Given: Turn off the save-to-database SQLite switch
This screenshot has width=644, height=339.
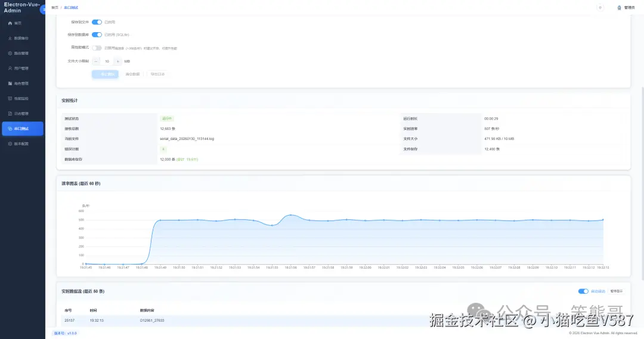Looking at the screenshot, I should 97,35.
